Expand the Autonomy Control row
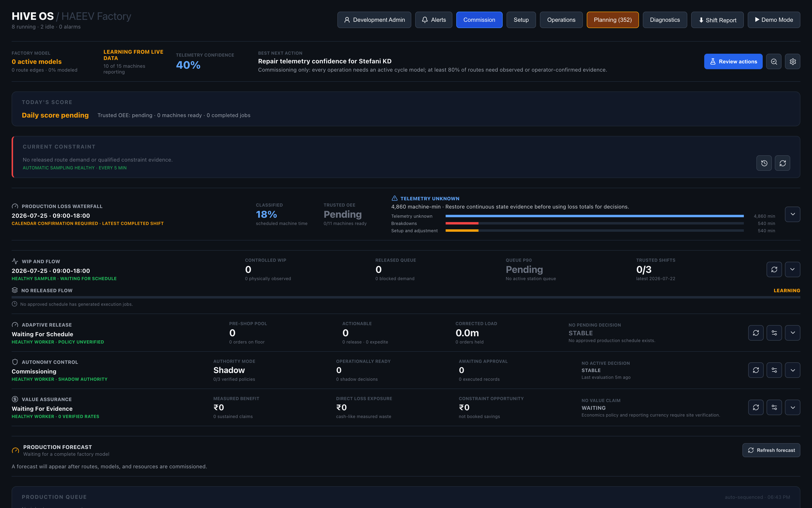Image resolution: width=812 pixels, height=508 pixels. tap(792, 370)
